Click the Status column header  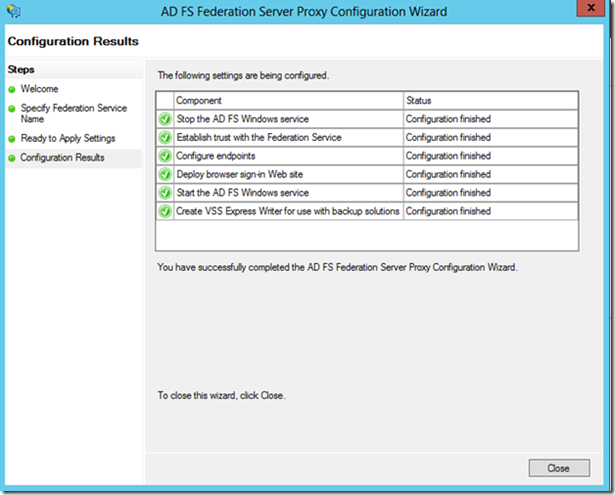point(491,101)
